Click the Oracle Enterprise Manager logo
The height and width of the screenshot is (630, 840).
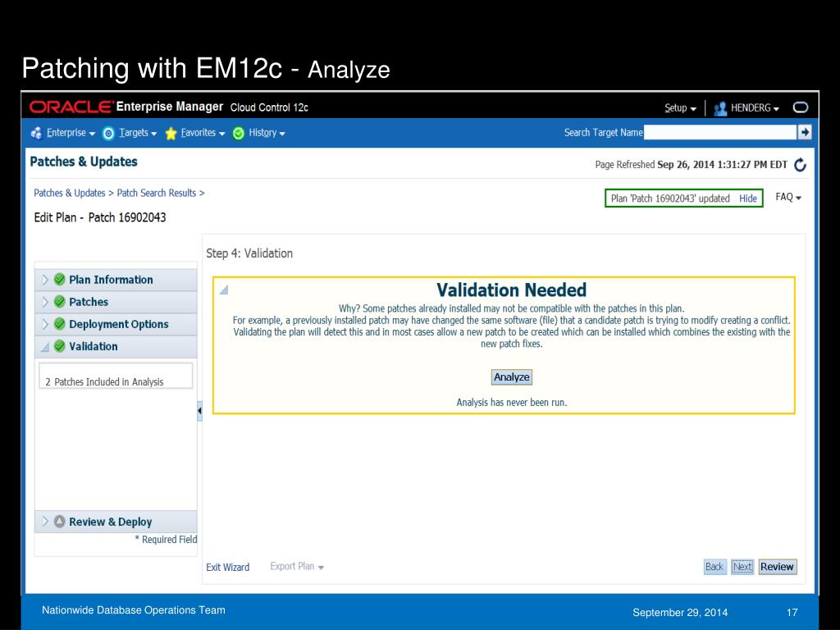click(126, 107)
